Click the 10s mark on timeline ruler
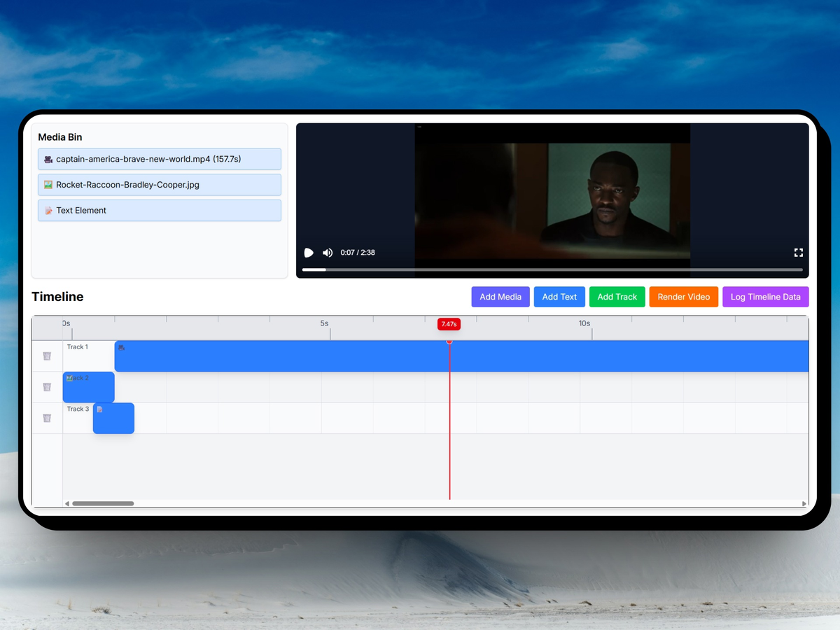The width and height of the screenshot is (840, 630). click(584, 323)
